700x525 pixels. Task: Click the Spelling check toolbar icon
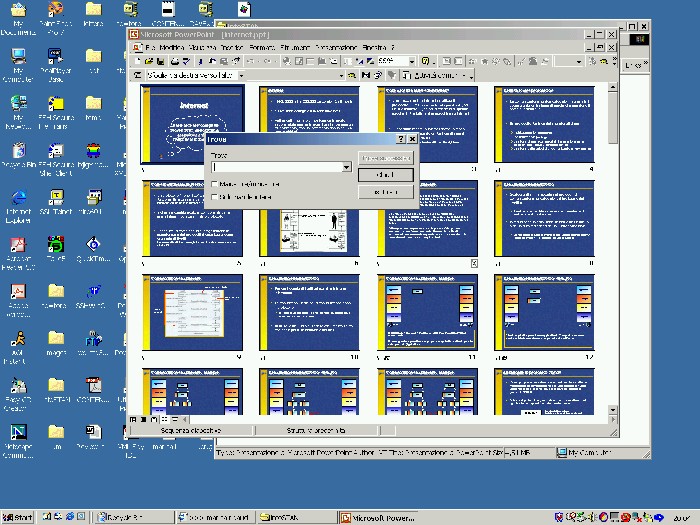[186, 61]
